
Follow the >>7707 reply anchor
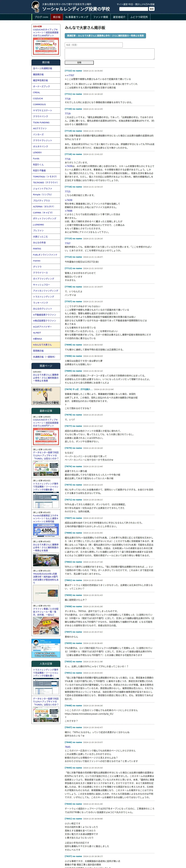pyautogui.click(x=70, y=76)
